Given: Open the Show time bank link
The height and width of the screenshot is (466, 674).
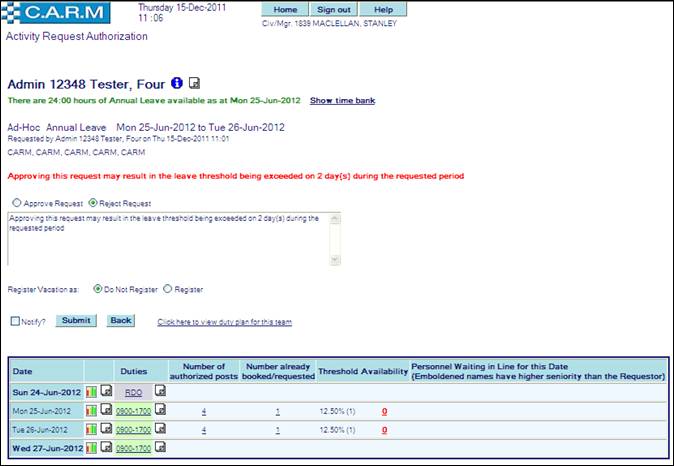Looking at the screenshot, I should pos(342,101).
